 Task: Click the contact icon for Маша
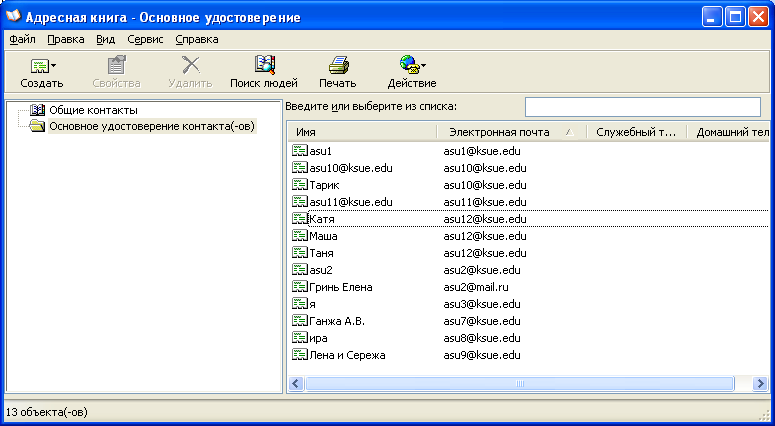click(300, 236)
